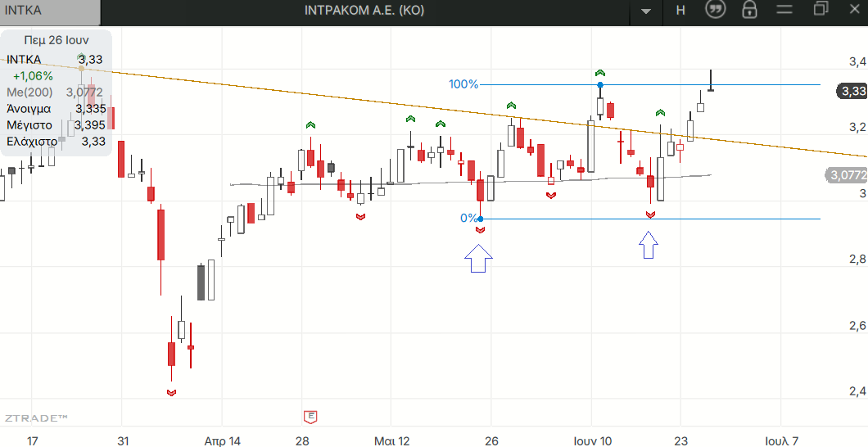Click the 'Ιουν 10' date axis label
Screen dimensions: 868x447
(x=594, y=441)
